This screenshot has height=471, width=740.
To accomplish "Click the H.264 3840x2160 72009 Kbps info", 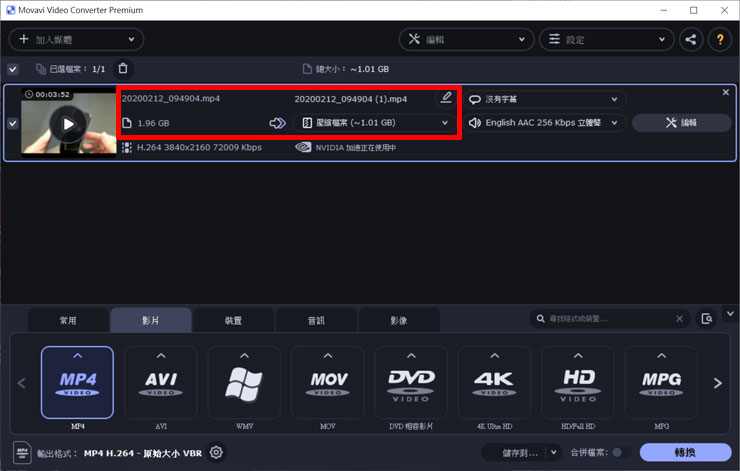I will click(199, 148).
